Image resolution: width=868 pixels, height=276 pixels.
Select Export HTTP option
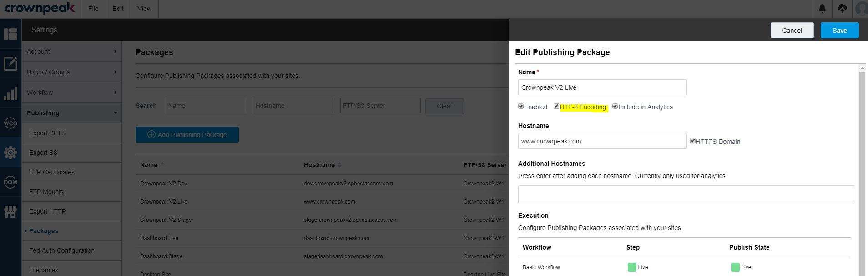click(72, 211)
